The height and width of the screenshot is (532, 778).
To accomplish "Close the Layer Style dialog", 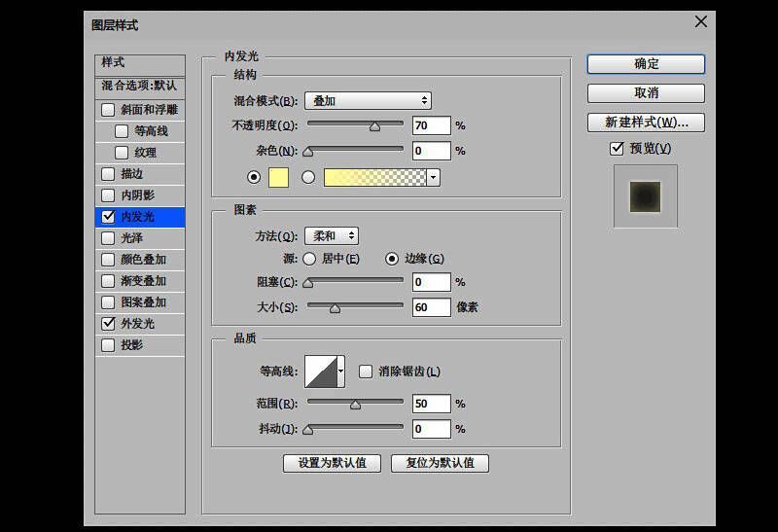I will 700,22.
